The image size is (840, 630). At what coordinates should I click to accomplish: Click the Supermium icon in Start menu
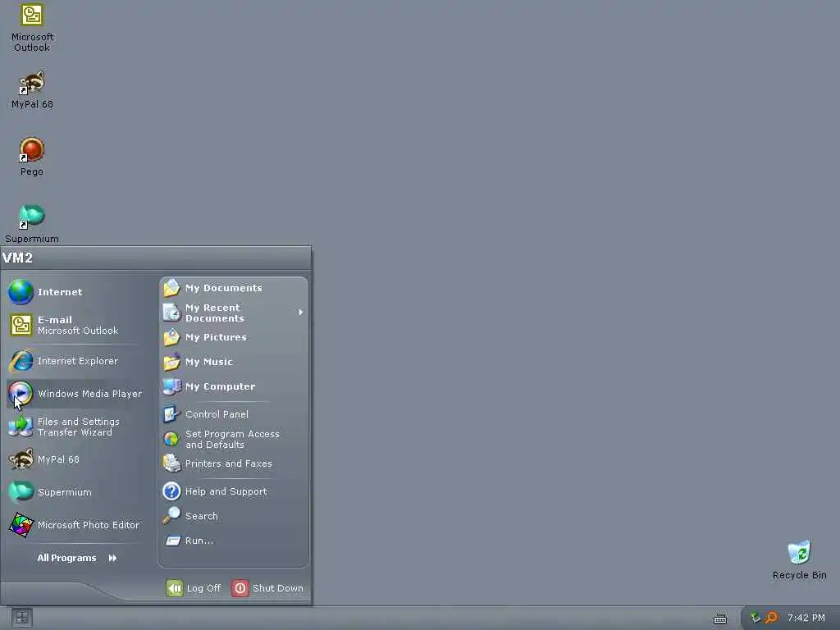[21, 492]
